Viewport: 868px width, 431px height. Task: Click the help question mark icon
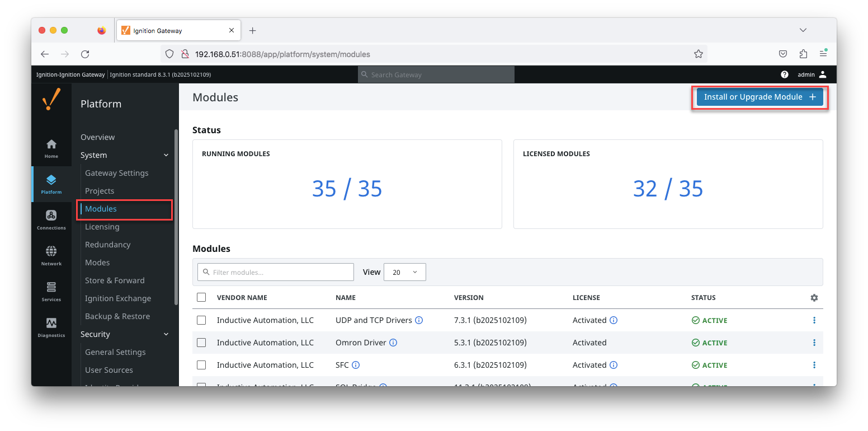(785, 74)
